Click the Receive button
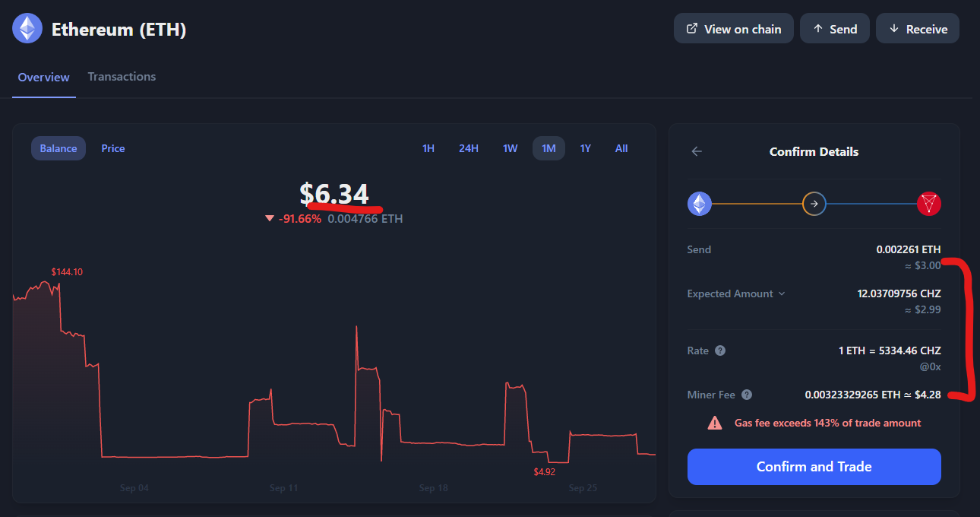The image size is (980, 517). tap(918, 29)
